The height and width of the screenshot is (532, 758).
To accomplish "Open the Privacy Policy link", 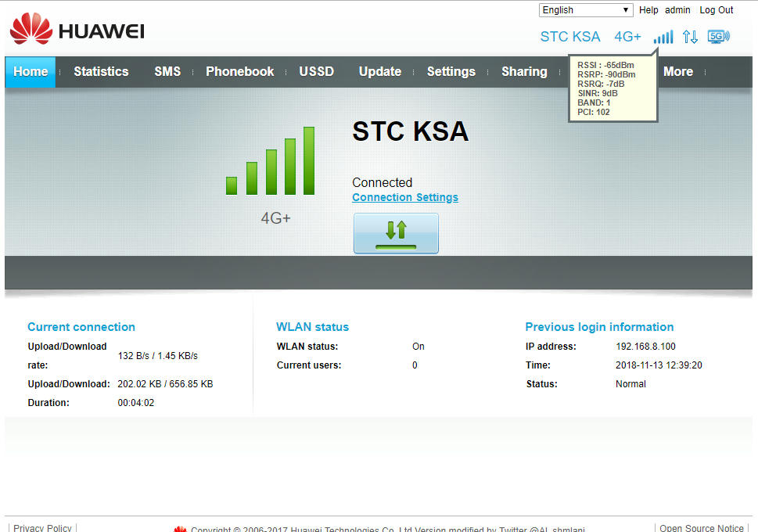I will 42,528.
